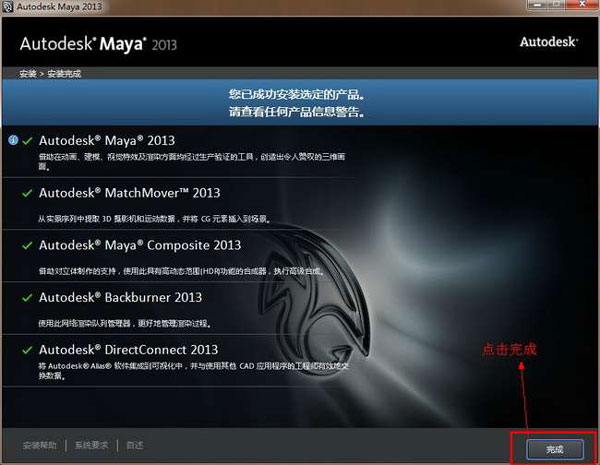Click the Autodesk logo at top right
This screenshot has width=600, height=465.
click(x=549, y=42)
